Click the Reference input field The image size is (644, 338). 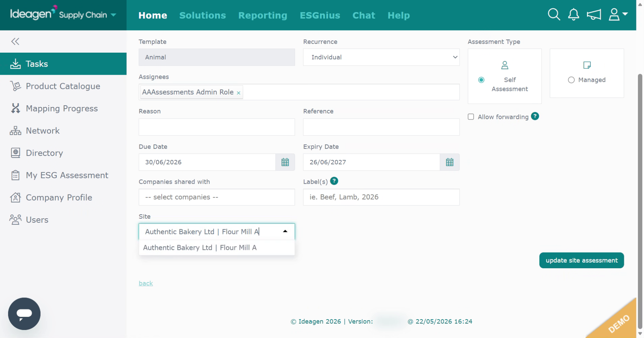pyautogui.click(x=381, y=127)
